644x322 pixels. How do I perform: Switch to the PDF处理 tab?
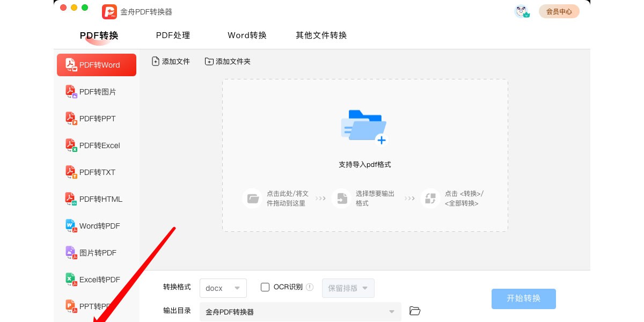[x=173, y=35]
